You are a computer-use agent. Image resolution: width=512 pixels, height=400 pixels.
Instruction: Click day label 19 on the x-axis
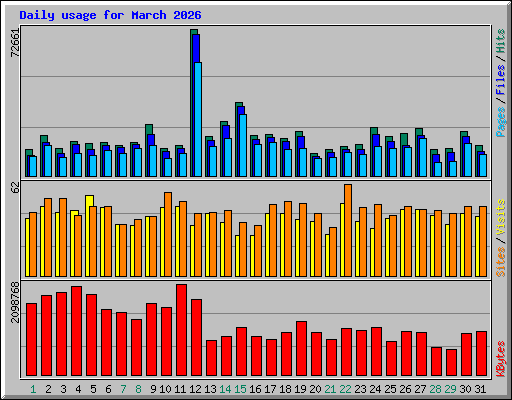[x=300, y=389]
